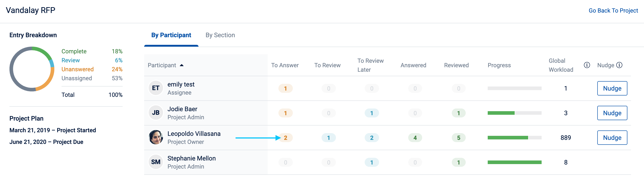Click Leopoldo Villasana's profile photo
Image resolution: width=644 pixels, height=182 pixels.
156,137
